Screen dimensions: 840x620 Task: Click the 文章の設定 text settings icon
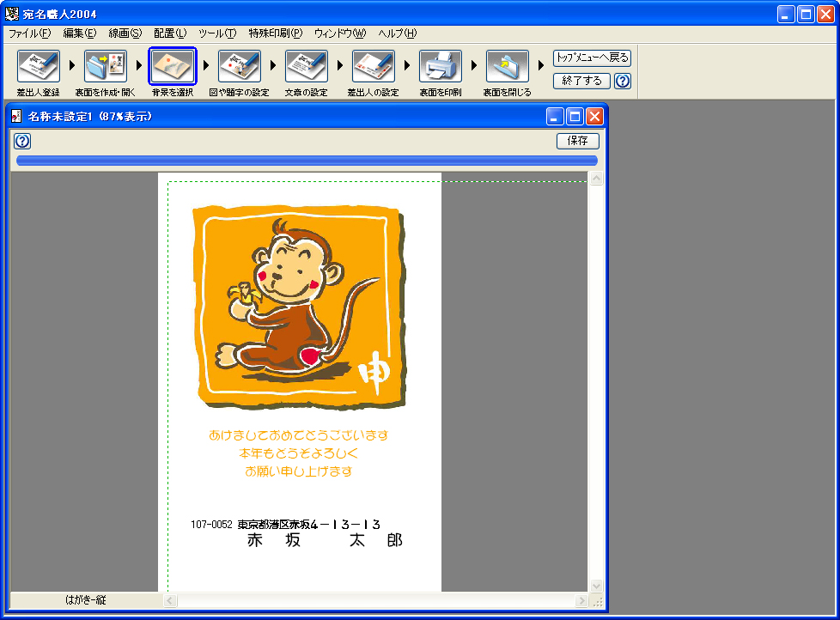click(x=307, y=66)
